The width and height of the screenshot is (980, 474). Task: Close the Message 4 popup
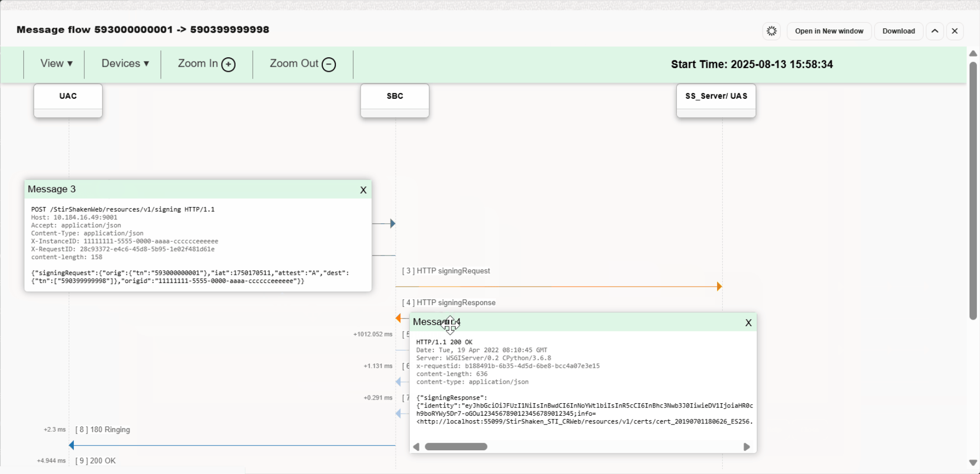(748, 323)
